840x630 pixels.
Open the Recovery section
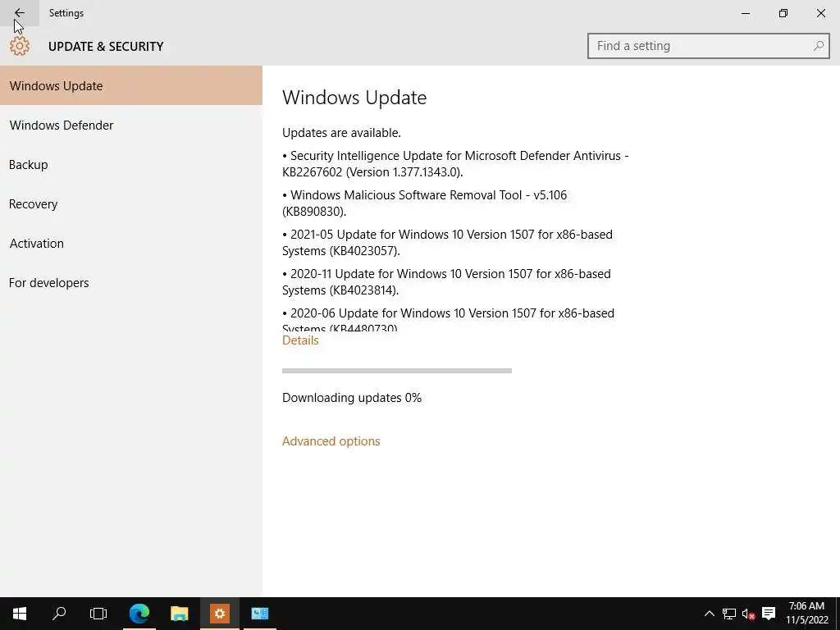(x=131, y=204)
